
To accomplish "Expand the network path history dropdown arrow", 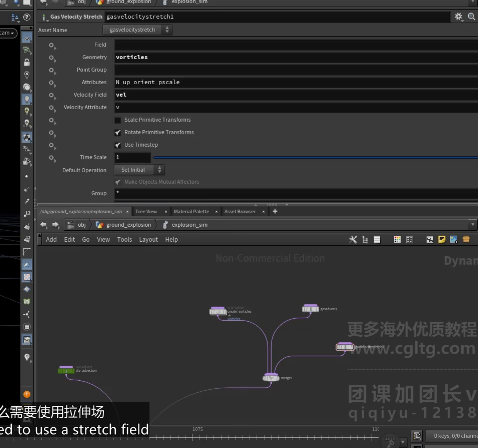I will (473, 225).
